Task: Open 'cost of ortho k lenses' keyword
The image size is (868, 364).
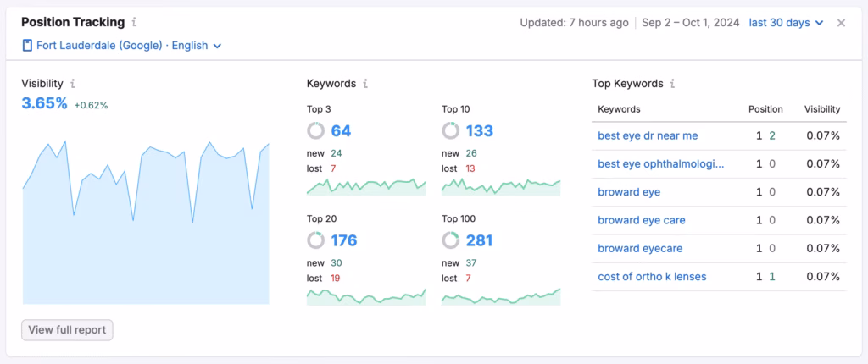Action: 652,277
